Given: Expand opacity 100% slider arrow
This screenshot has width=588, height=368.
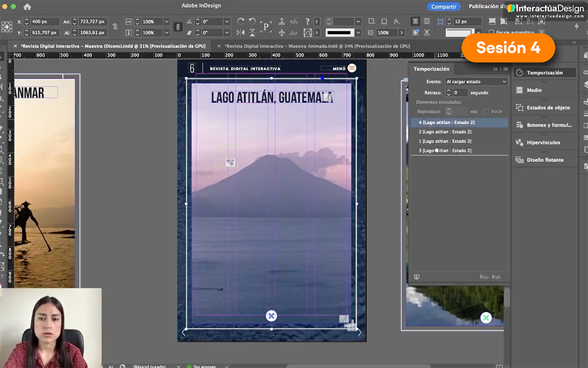Looking at the screenshot, I should tap(402, 32).
